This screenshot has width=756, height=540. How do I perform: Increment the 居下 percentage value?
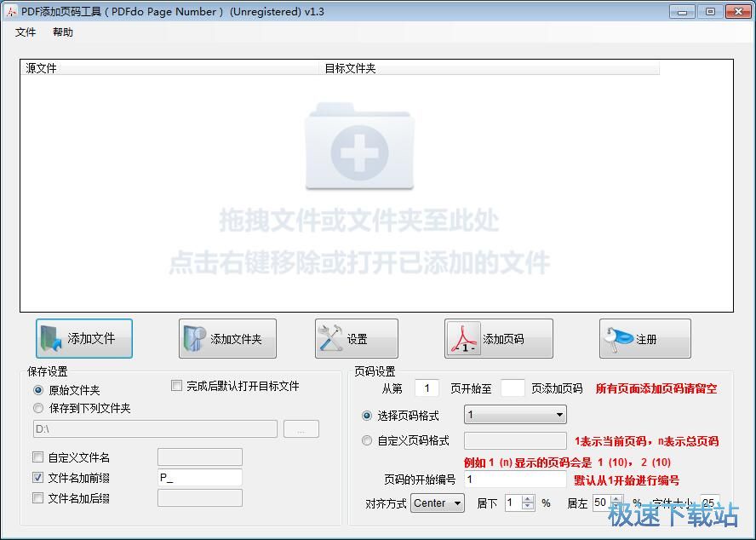(x=527, y=498)
